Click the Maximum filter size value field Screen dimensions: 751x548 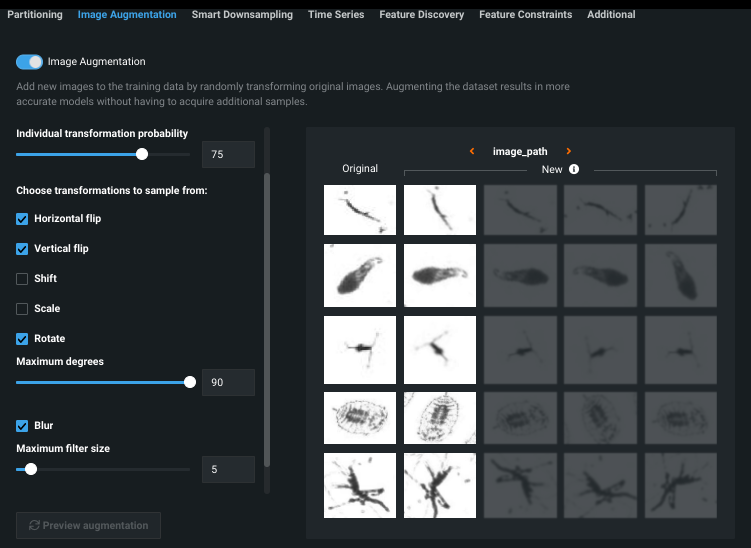pos(228,469)
